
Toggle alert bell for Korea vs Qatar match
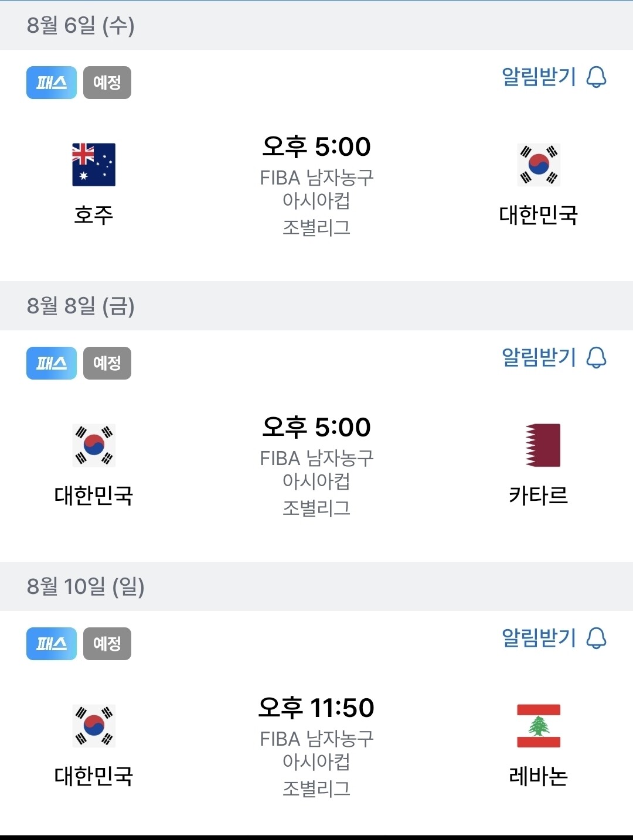597,357
